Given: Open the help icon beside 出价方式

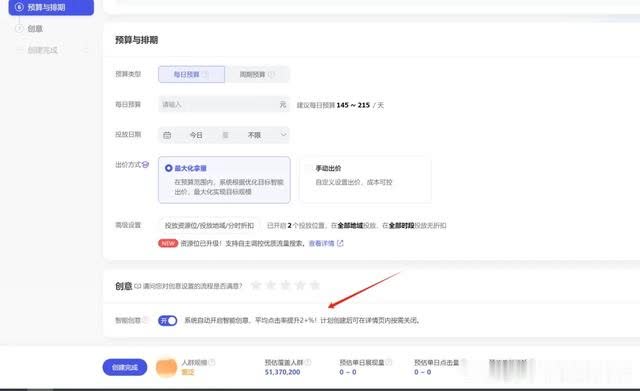Looking at the screenshot, I should point(145,164).
